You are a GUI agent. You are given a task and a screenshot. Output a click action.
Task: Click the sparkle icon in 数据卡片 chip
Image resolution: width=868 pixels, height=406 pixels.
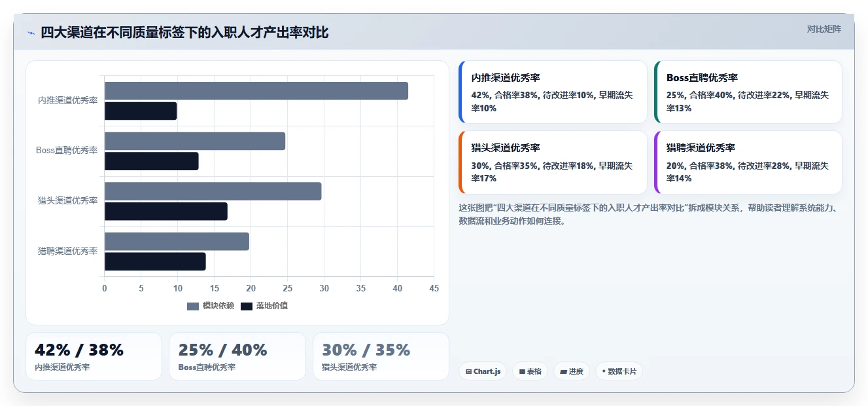click(x=604, y=371)
